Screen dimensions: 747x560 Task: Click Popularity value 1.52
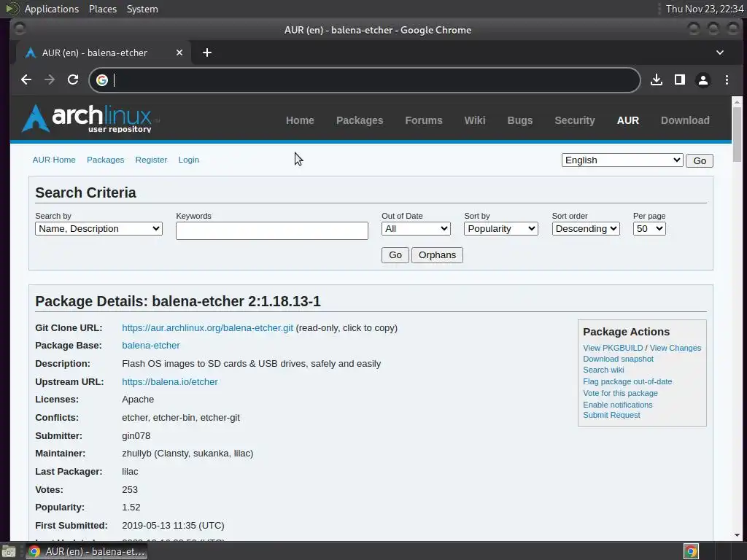pos(131,507)
